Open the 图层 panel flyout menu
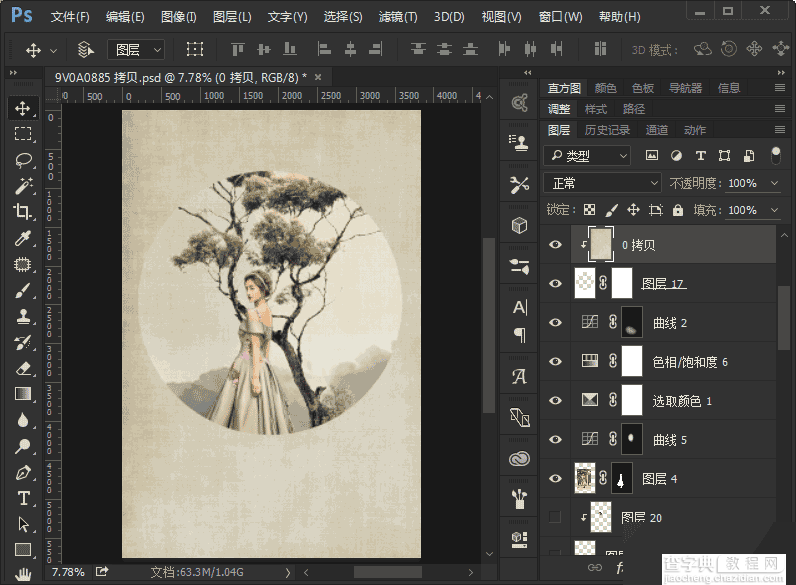The height and width of the screenshot is (585, 796). point(780,130)
